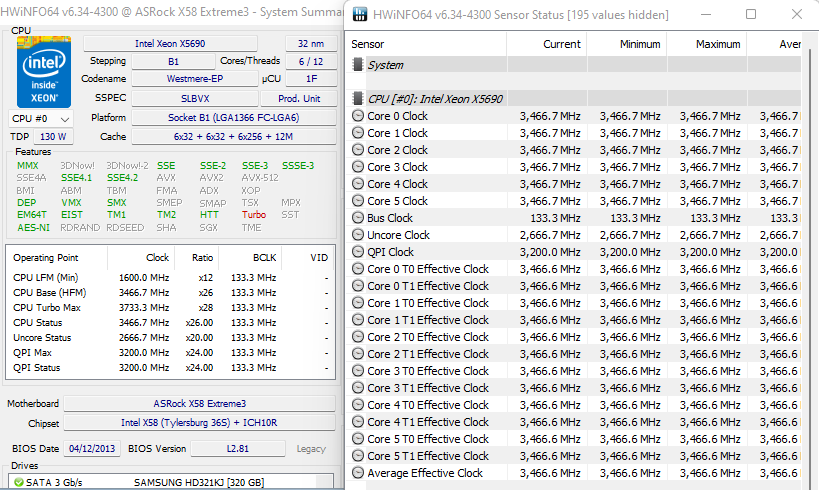The image size is (819, 490).
Task: Click the System sensor group row
Action: [x=574, y=65]
